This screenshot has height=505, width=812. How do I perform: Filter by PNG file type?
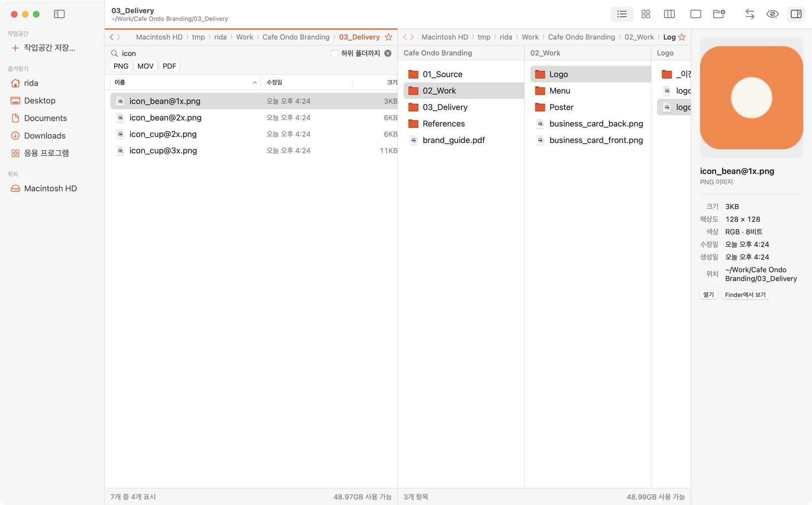tap(121, 66)
